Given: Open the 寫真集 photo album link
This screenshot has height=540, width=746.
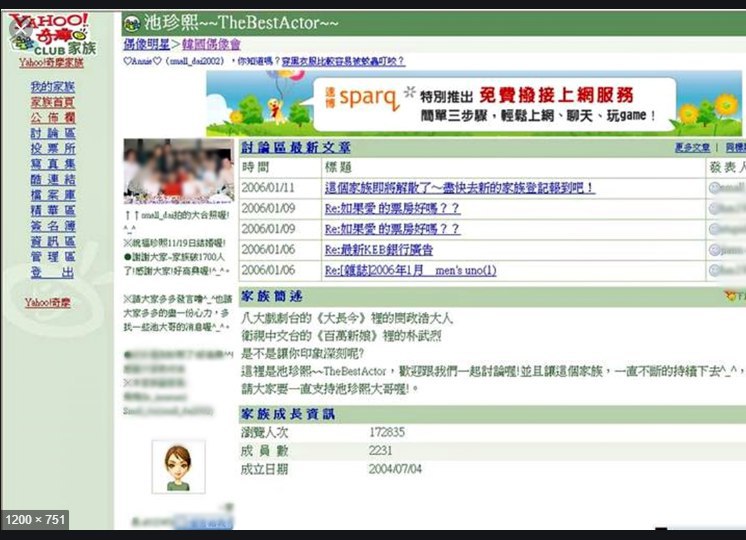Looking at the screenshot, I should (52, 164).
